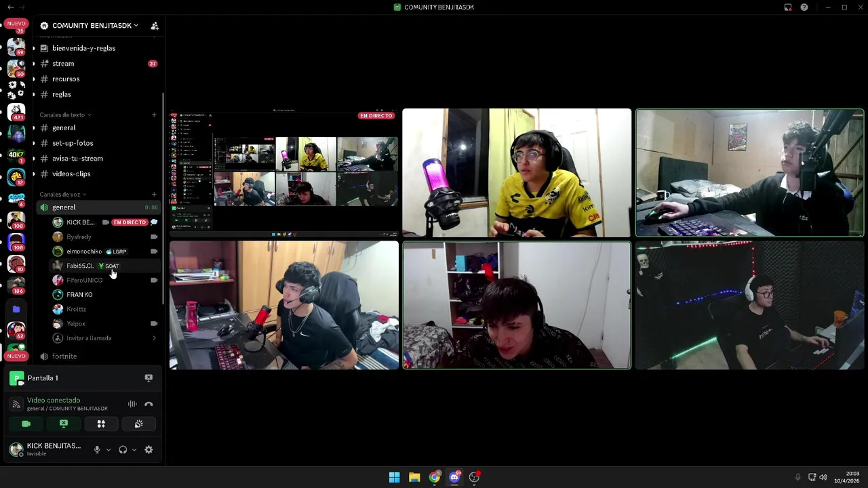
Task: Open screen share stream tile
Action: click(284, 173)
